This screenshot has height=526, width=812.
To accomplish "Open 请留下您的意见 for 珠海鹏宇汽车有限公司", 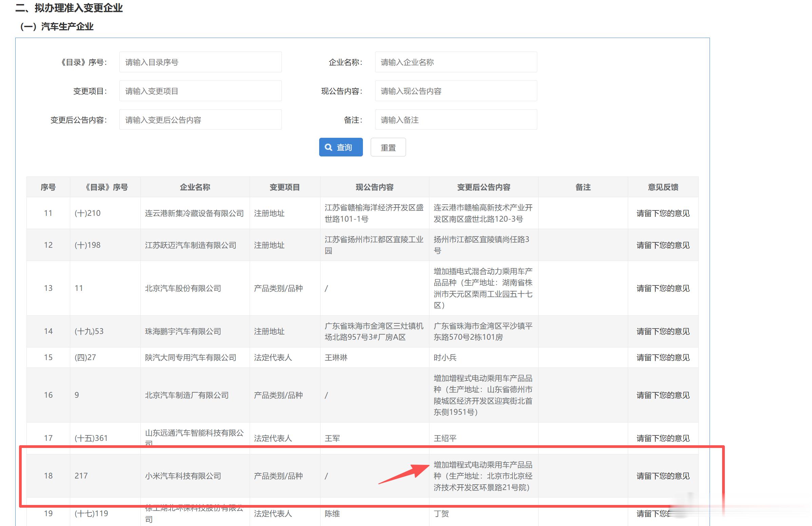I will click(663, 332).
